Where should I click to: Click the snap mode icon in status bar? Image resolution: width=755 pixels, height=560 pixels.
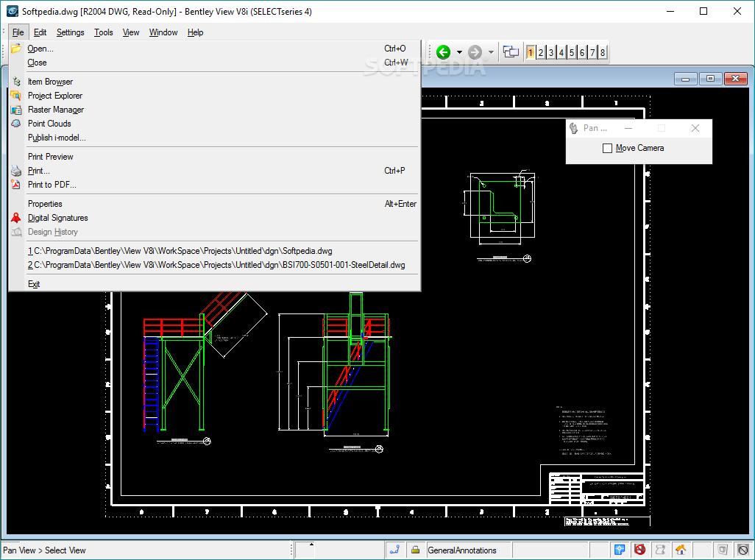pos(395,550)
